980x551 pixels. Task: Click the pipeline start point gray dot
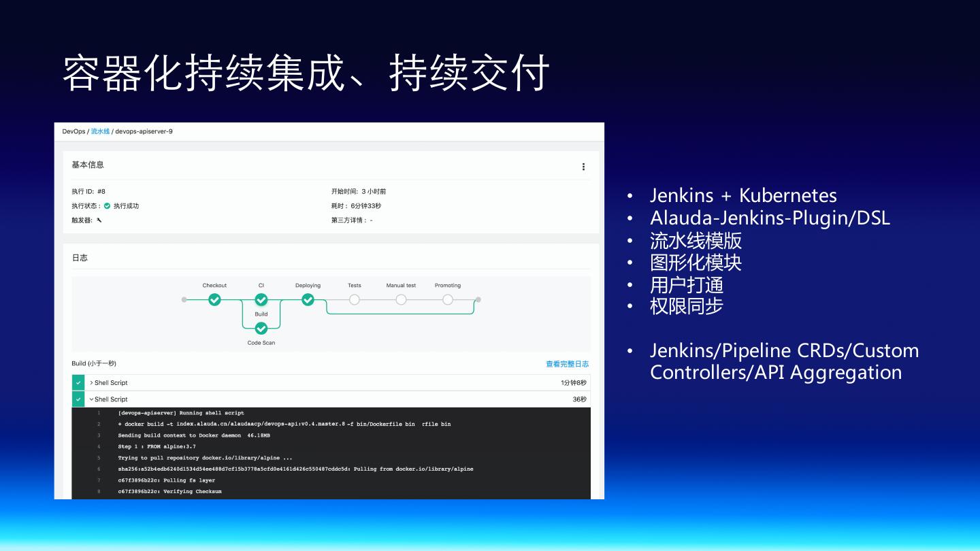(x=184, y=299)
